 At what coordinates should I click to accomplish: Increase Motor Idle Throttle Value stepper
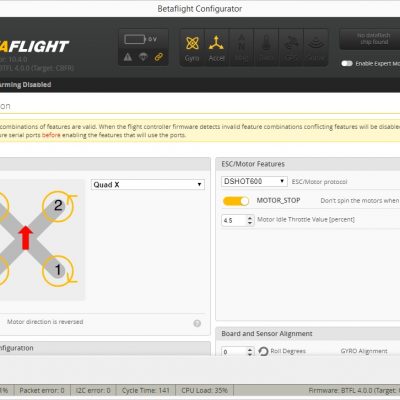click(250, 218)
